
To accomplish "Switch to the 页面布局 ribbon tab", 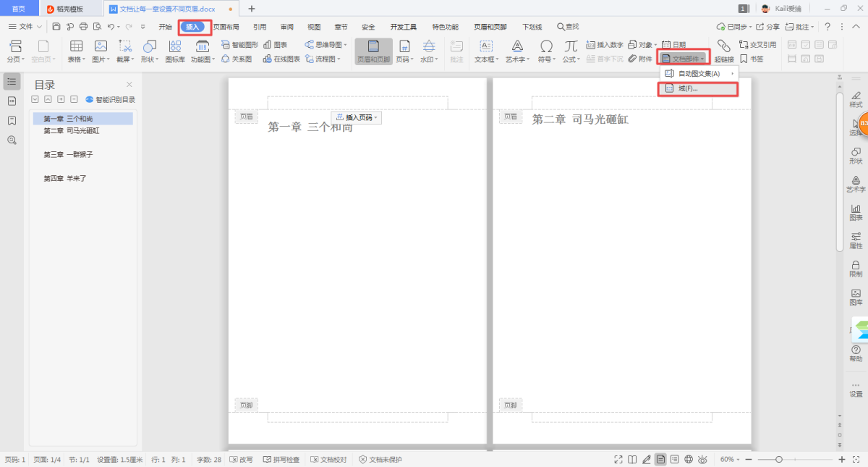I will tap(226, 27).
